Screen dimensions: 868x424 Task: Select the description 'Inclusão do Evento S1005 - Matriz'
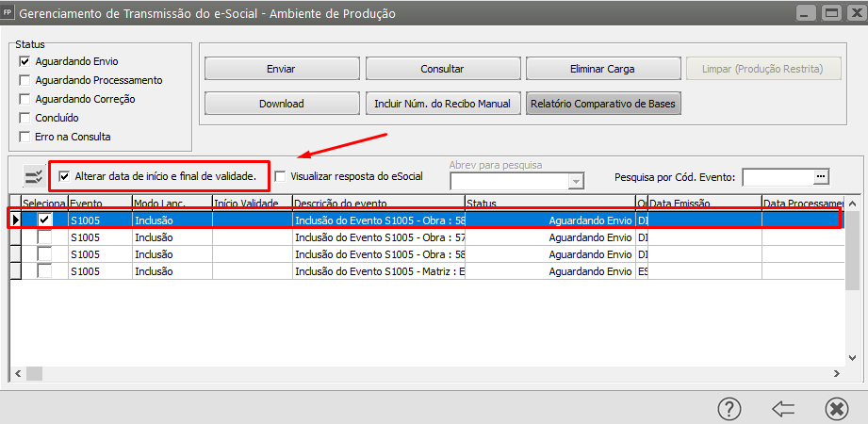(x=379, y=271)
